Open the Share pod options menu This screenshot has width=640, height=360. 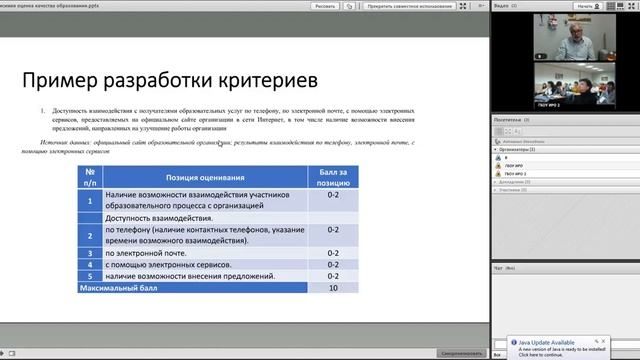[x=482, y=6]
